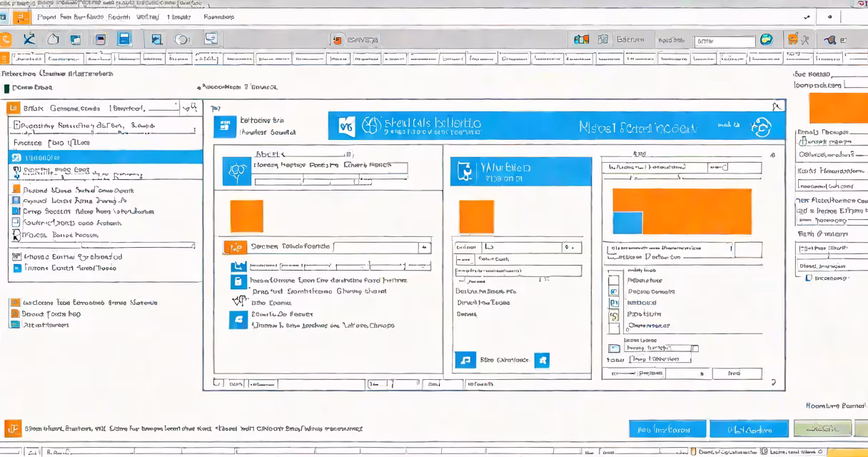The height and width of the screenshot is (457, 868).
Task: Click the orange icon in the bottom-left status area
Action: point(13,428)
